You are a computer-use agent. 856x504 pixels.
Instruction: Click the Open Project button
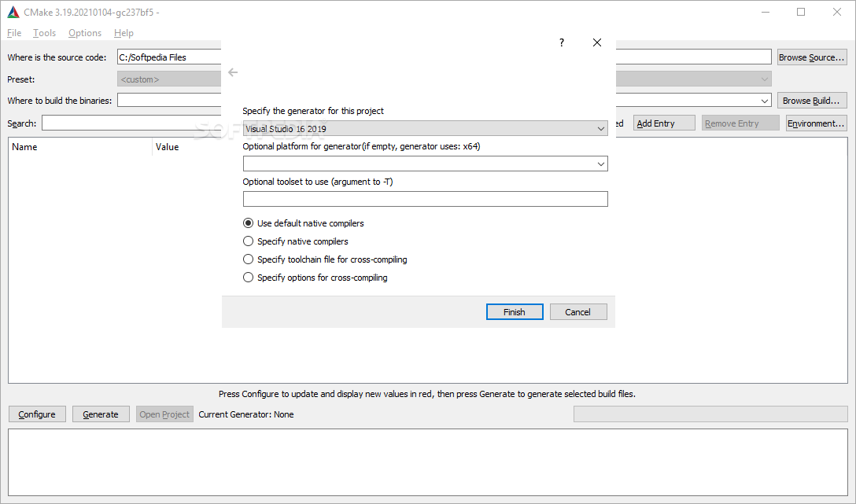click(164, 414)
